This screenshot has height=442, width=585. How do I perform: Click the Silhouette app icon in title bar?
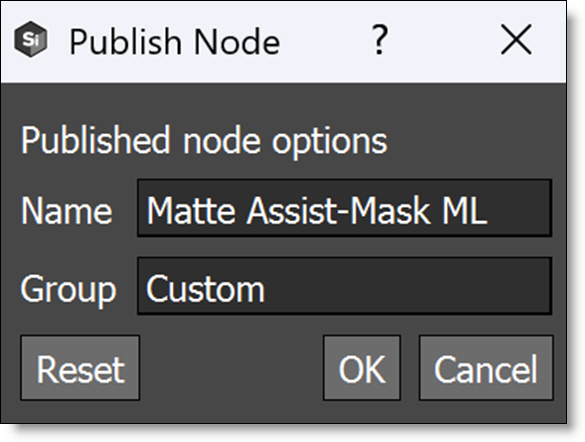coord(31,40)
